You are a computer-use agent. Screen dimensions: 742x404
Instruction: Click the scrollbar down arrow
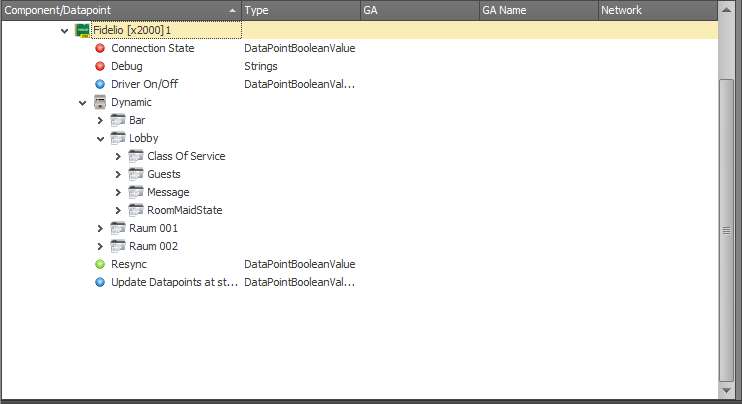pyautogui.click(x=726, y=391)
